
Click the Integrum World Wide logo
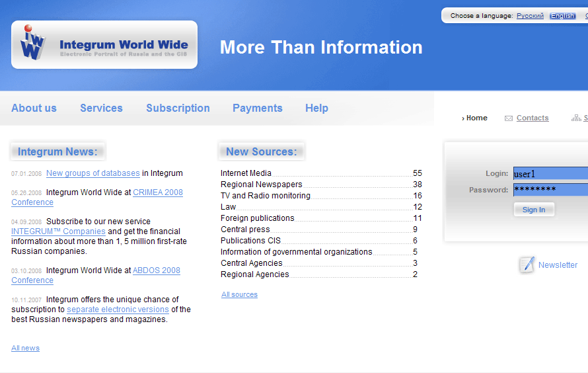coord(104,45)
